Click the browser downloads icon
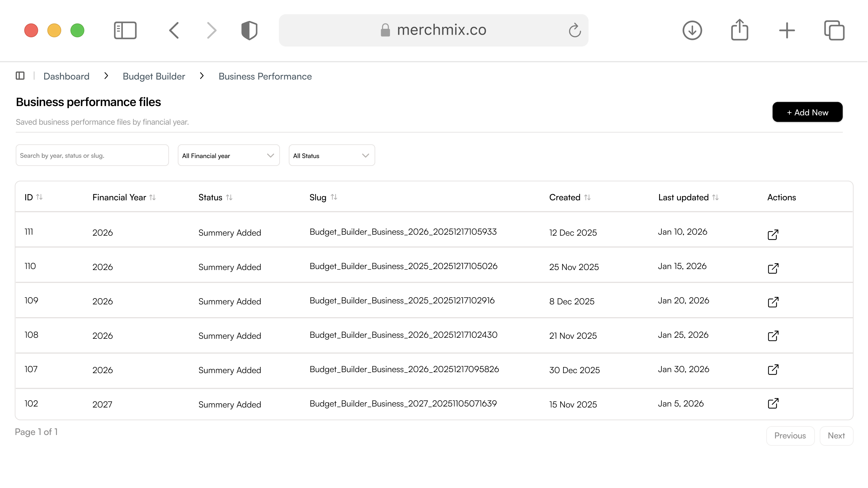This screenshot has width=868, height=488. tap(692, 30)
